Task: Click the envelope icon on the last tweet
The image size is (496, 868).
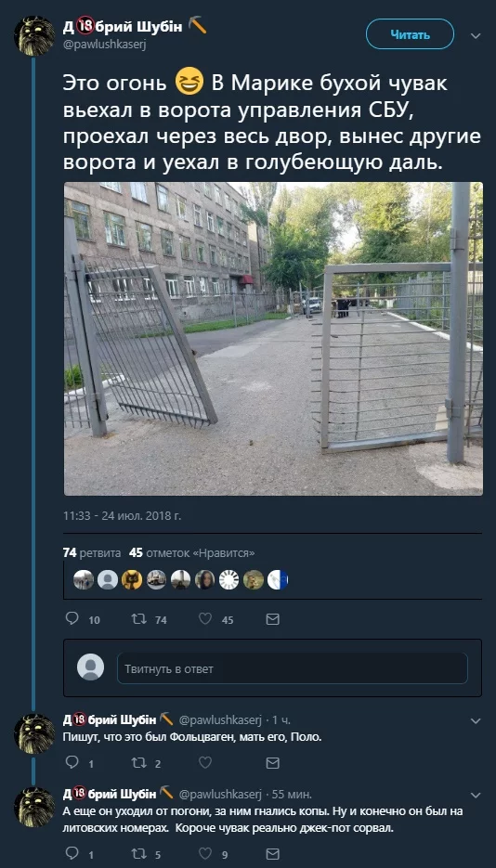Action: 272,853
